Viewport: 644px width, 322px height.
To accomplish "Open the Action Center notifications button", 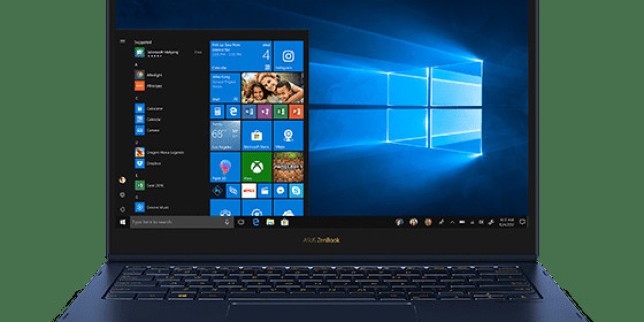I will tap(522, 222).
